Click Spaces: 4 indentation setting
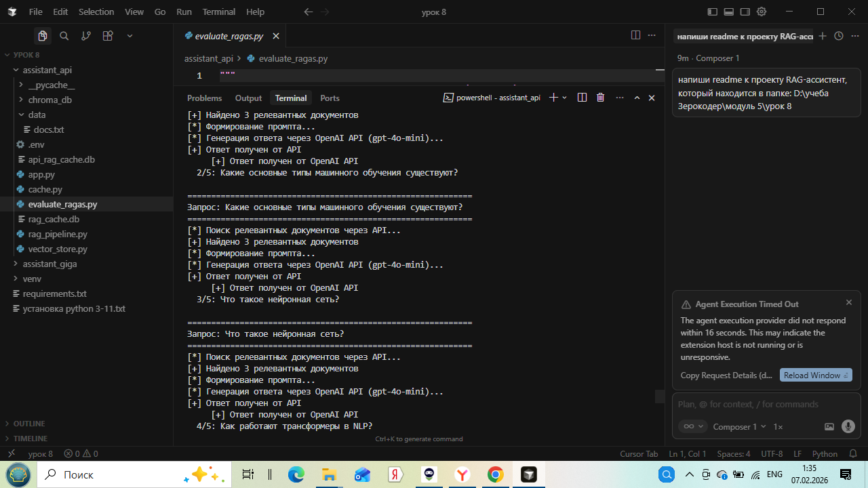The width and height of the screenshot is (868, 488). [734, 454]
